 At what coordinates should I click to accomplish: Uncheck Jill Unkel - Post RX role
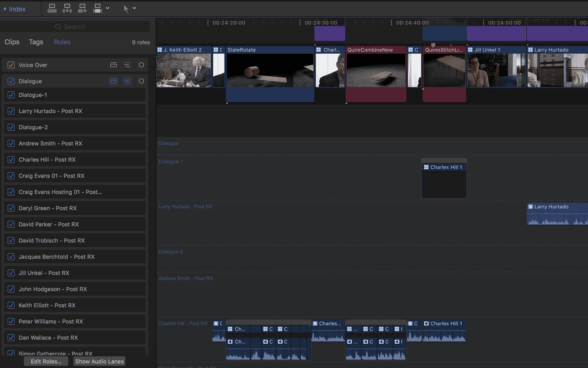11,273
